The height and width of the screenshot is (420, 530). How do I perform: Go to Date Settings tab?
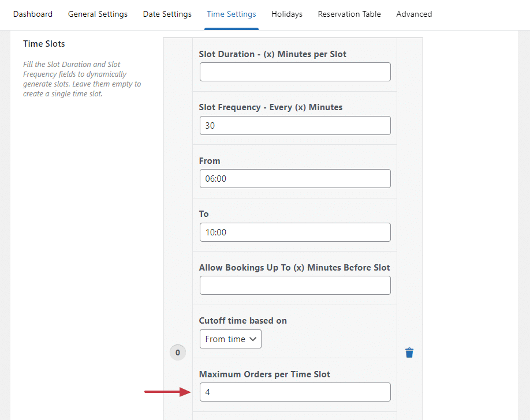pos(167,14)
